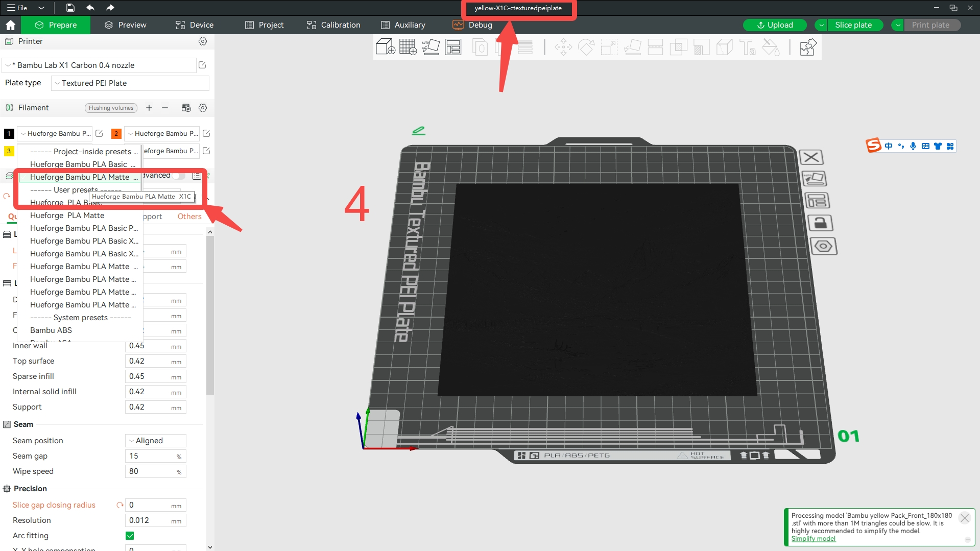The image size is (980, 551).
Task: Toggle the Sogou Chinese/English 中 mode button
Action: coord(889,146)
